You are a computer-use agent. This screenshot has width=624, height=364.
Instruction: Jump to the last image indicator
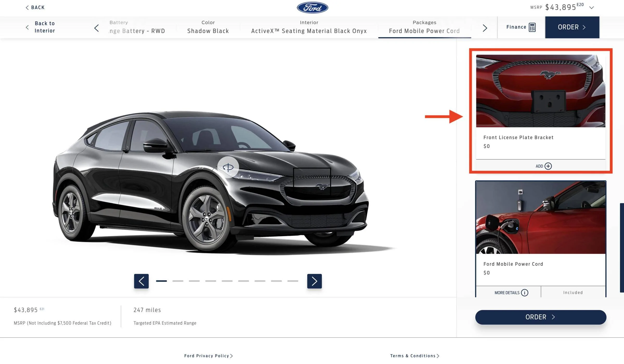[x=293, y=281]
